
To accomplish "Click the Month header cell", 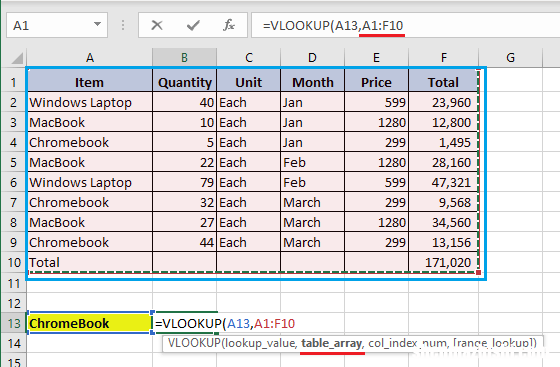I will (312, 82).
